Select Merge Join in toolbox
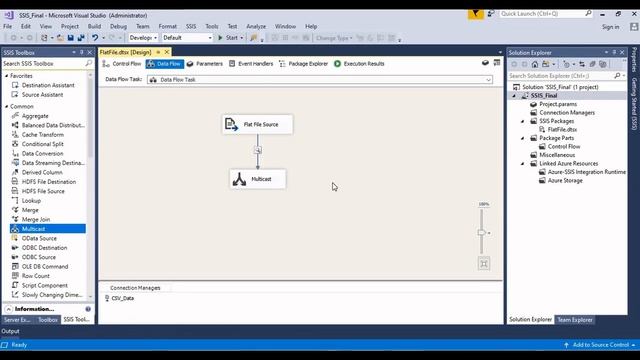Image resolution: width=640 pixels, height=360 pixels. (36, 219)
